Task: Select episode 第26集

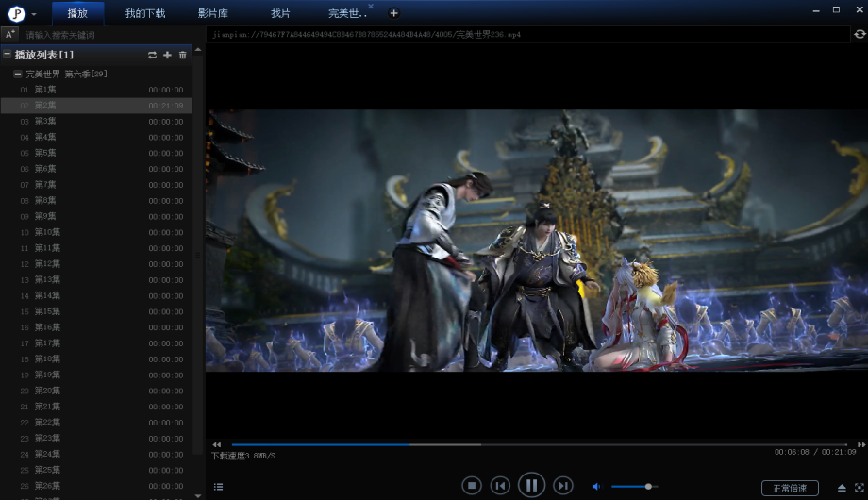Action: click(96, 486)
